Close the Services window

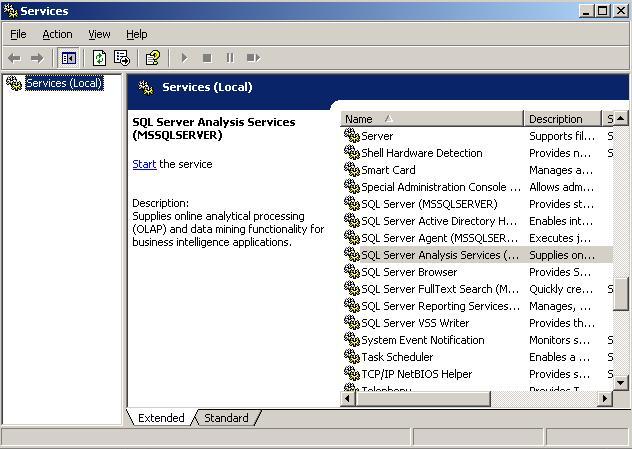[x=620, y=11]
